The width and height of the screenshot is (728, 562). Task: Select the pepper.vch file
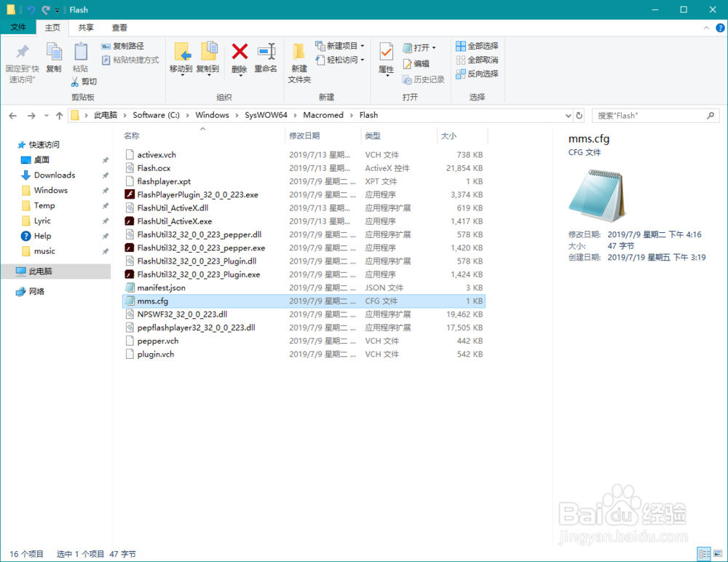point(157,341)
